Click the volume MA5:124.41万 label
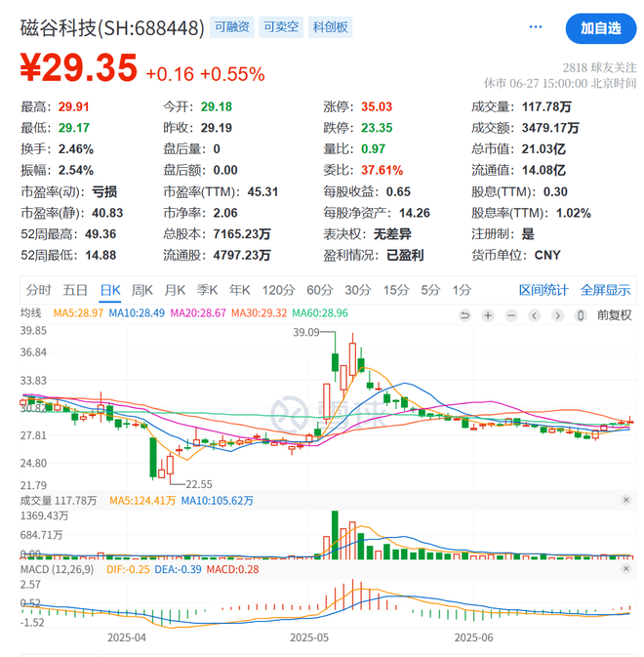This screenshot has width=644, height=657. point(142,500)
